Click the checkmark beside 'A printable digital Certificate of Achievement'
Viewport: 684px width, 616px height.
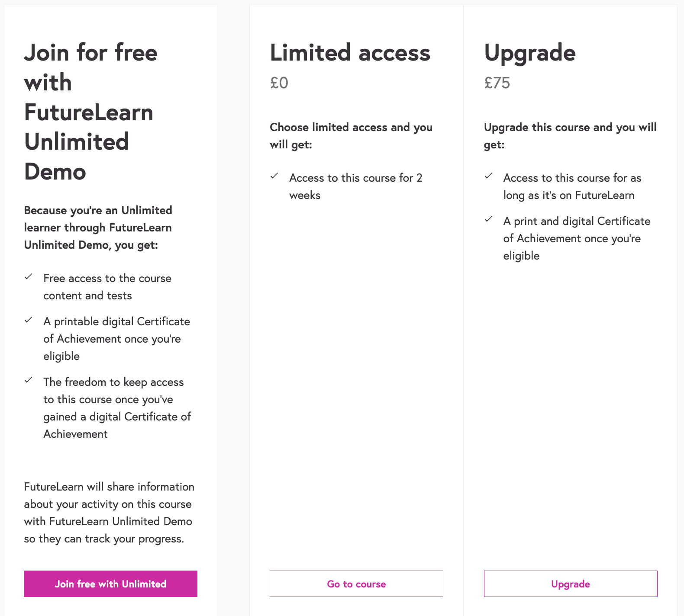tap(29, 320)
